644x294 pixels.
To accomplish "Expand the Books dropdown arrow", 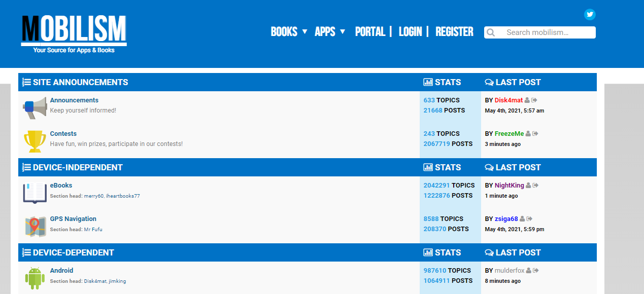I will tap(304, 31).
